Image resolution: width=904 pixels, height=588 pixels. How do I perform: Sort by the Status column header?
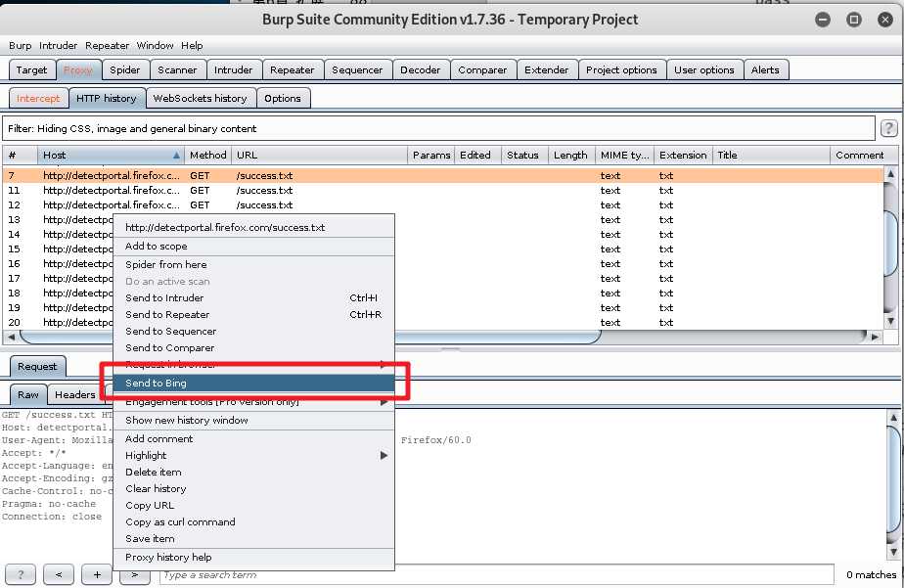523,155
